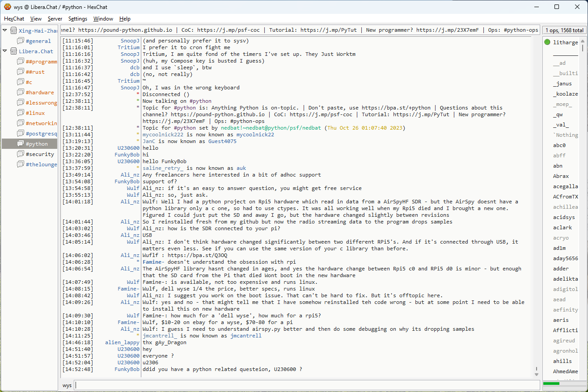The height and width of the screenshot is (392, 588).
Task: Open the Server menu
Action: tap(55, 19)
